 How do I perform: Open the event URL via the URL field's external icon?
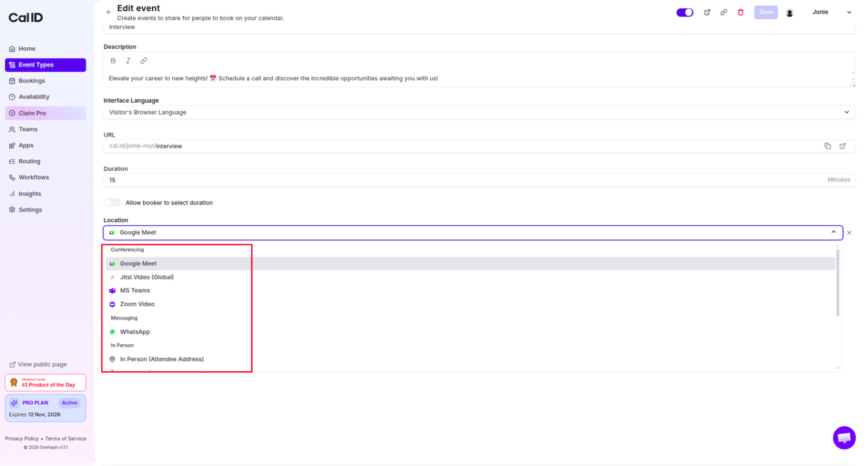coord(843,146)
